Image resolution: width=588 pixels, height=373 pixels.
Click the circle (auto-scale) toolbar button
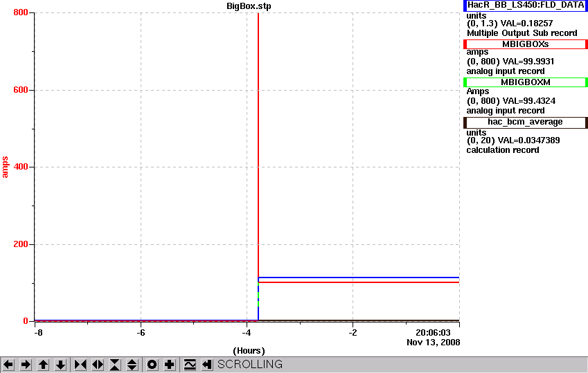pyautogui.click(x=152, y=365)
